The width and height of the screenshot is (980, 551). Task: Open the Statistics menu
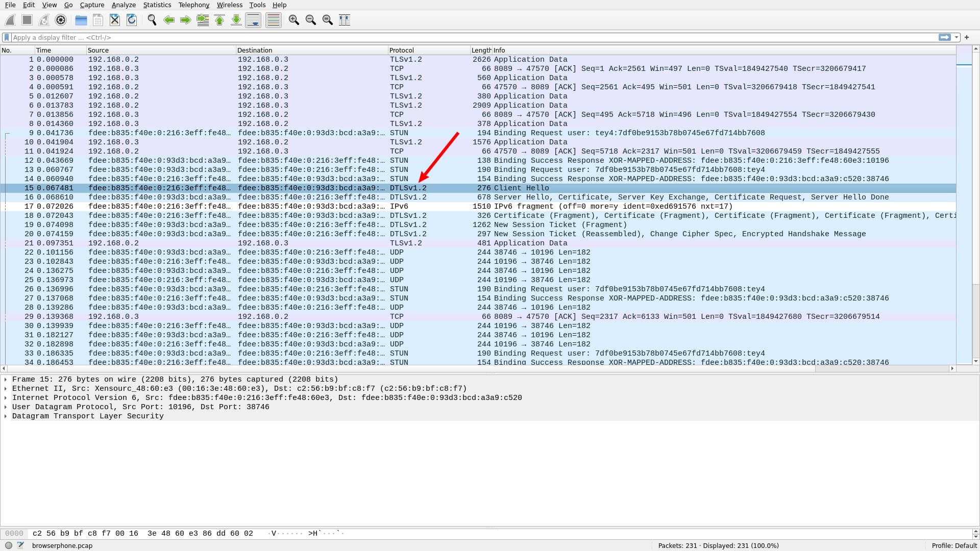click(x=157, y=5)
